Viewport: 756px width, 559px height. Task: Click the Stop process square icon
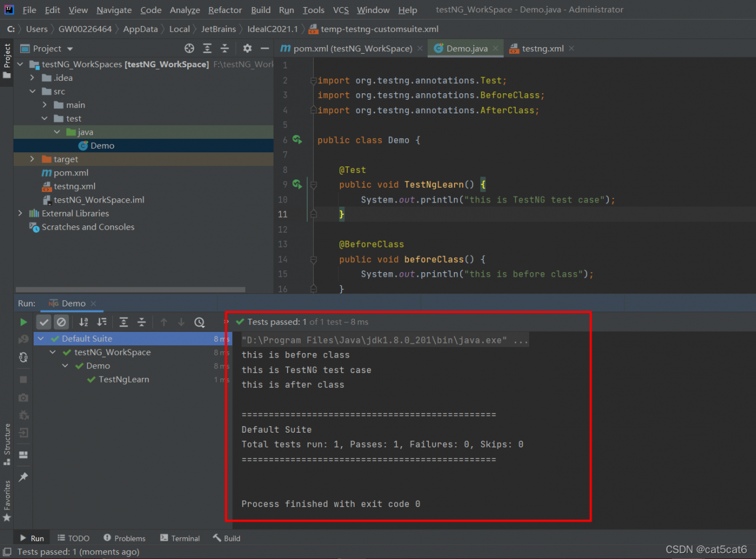click(24, 380)
